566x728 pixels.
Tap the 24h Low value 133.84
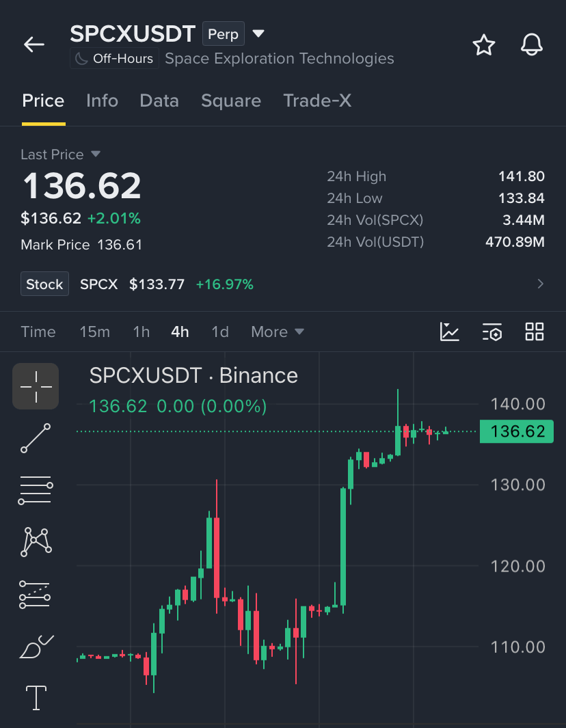[x=522, y=198]
